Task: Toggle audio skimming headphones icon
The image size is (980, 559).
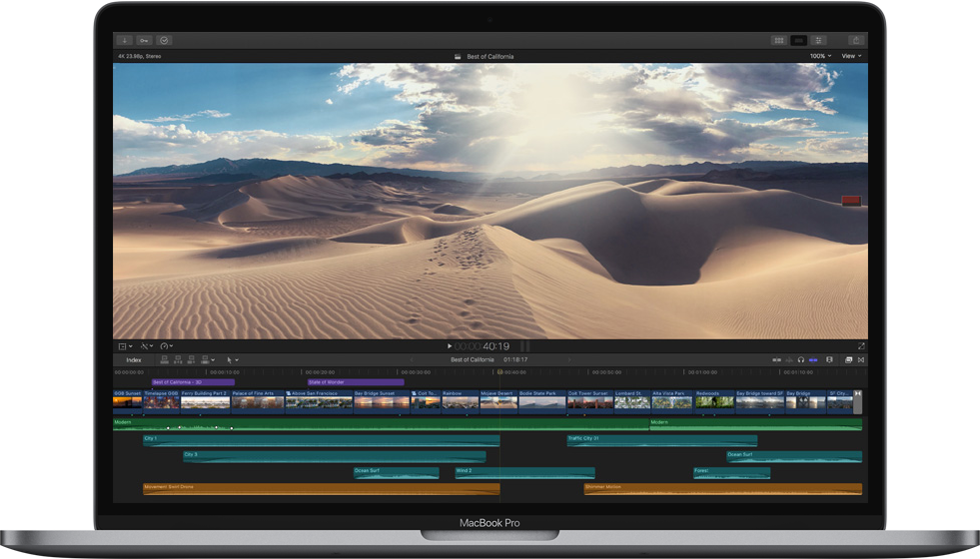Action: coord(800,359)
